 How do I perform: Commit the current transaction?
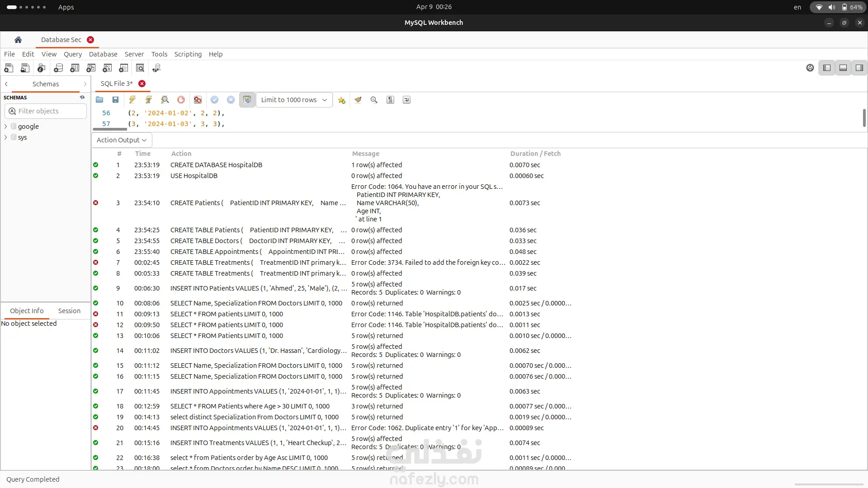tap(215, 100)
